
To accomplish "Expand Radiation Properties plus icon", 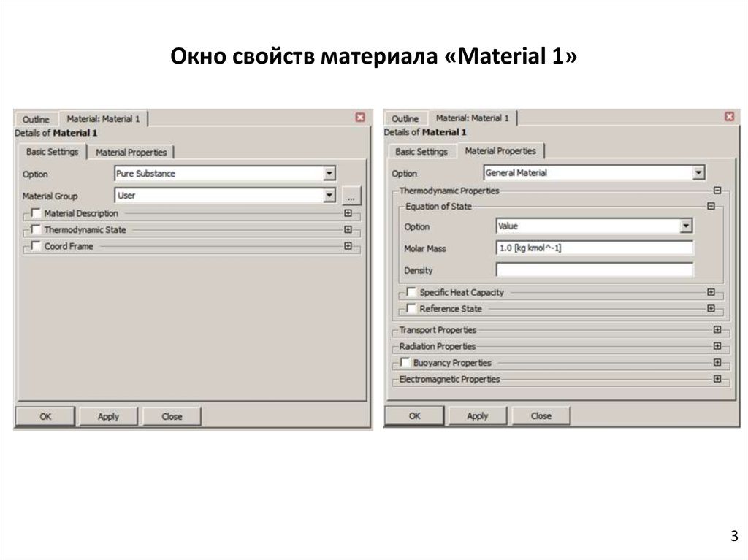I will point(717,346).
